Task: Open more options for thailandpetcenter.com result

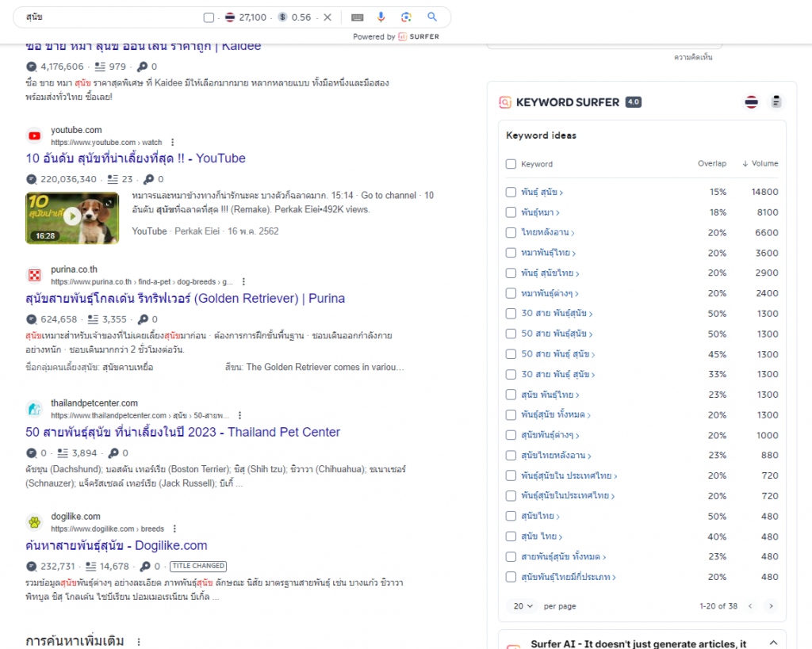Action: pyautogui.click(x=239, y=415)
